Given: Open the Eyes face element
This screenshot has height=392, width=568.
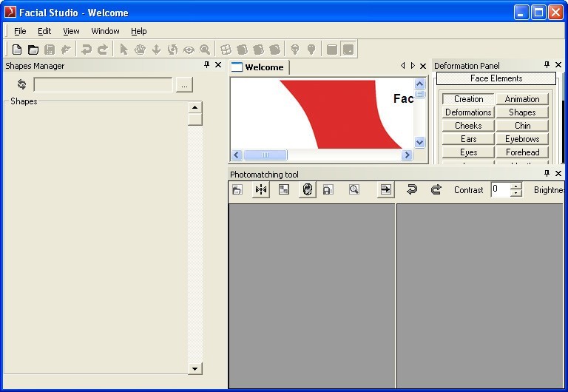Looking at the screenshot, I should [x=468, y=152].
